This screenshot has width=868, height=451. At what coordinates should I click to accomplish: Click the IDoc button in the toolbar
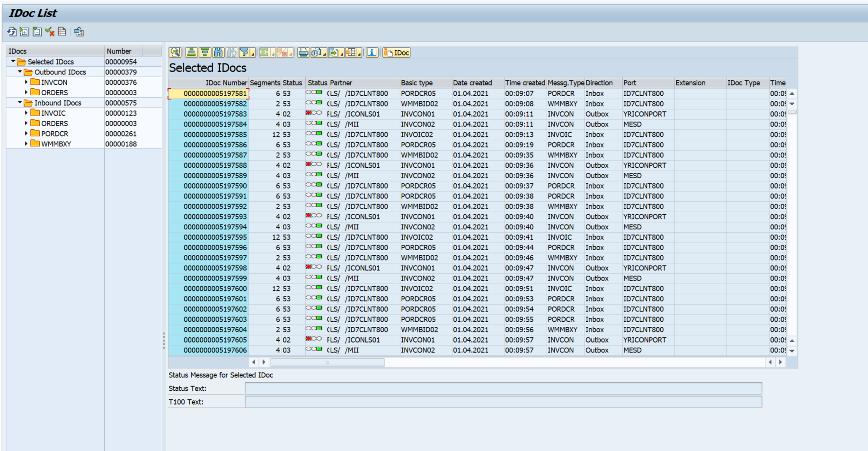397,53
